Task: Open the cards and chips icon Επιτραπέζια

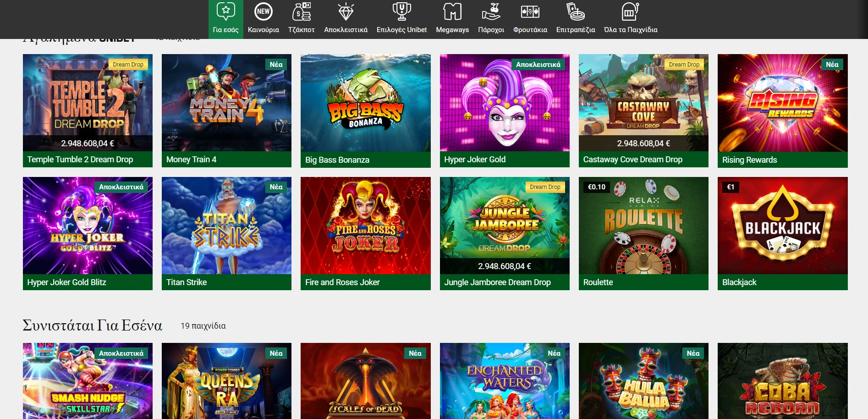Action: 576,11
